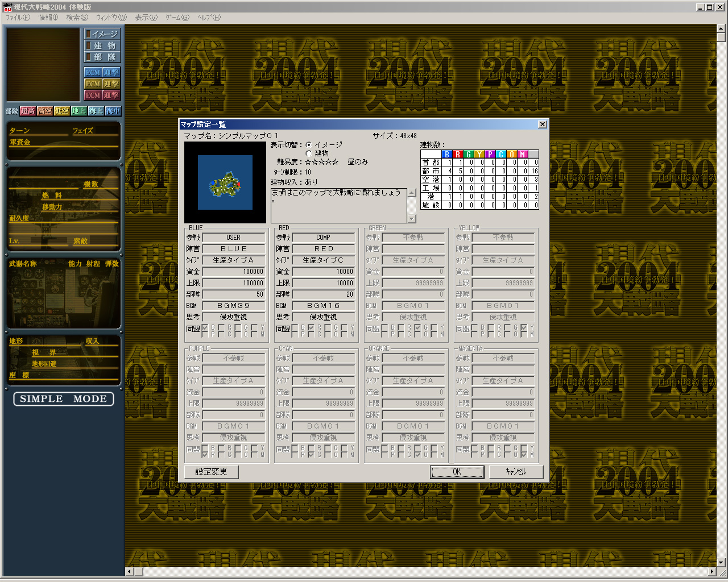
Task: Open the 検索(S) menu
Action: point(77,18)
